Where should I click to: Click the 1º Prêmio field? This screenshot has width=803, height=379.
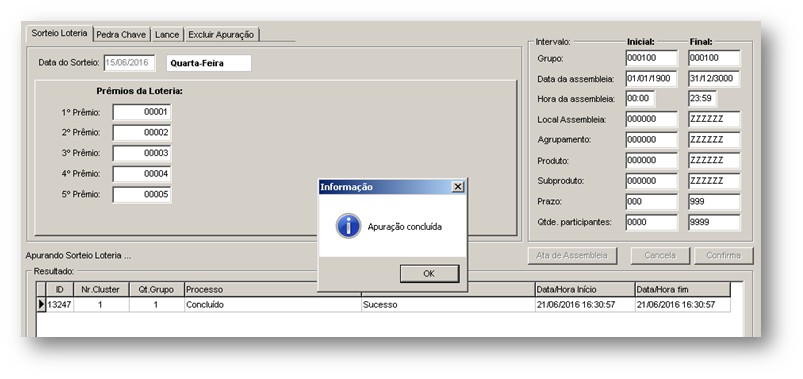coord(142,112)
